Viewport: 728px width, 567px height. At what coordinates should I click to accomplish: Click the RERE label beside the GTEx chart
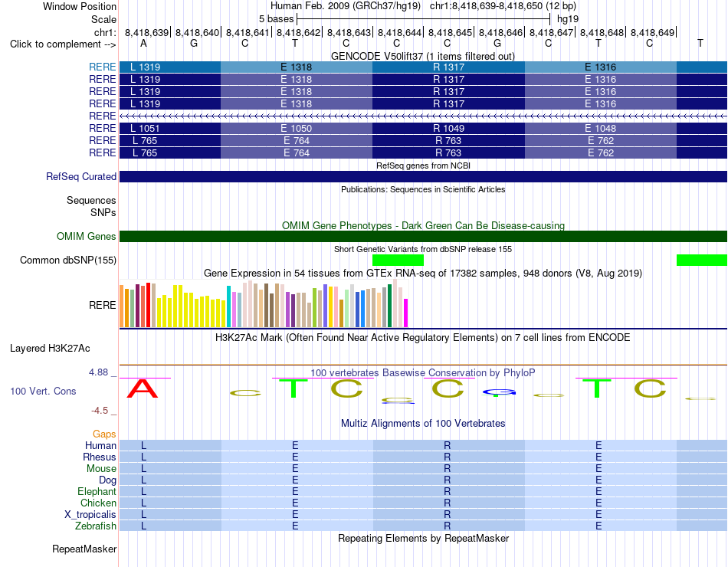point(102,305)
